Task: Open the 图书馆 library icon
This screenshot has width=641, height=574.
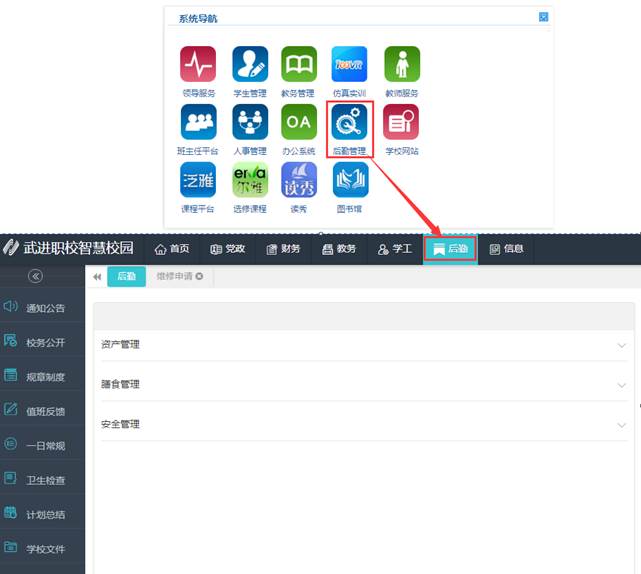Action: (x=350, y=180)
